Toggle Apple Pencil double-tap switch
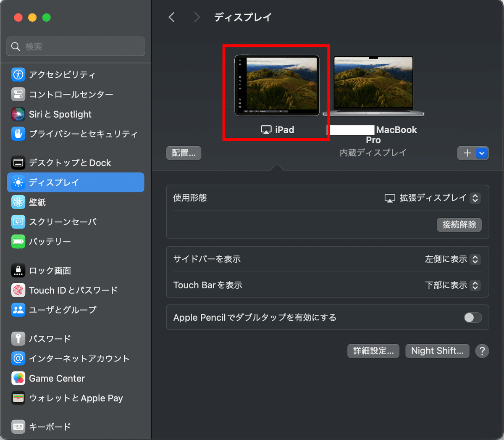This screenshot has height=440, width=504. point(473,318)
